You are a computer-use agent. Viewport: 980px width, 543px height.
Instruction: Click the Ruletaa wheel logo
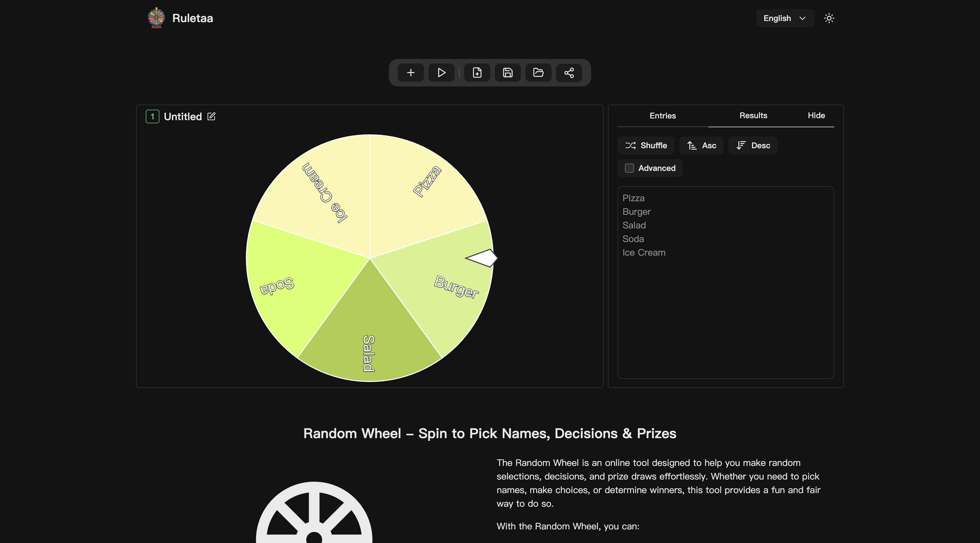(156, 18)
